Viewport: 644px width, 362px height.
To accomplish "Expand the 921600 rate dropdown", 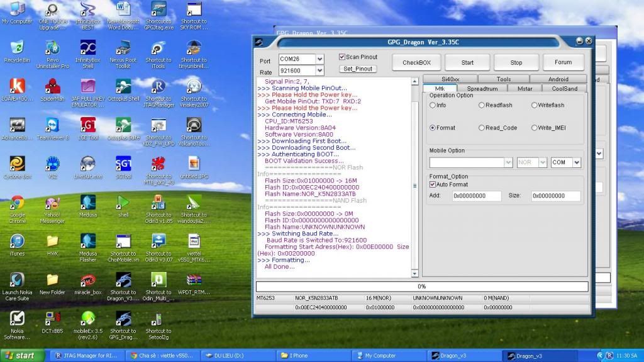I will [319, 71].
